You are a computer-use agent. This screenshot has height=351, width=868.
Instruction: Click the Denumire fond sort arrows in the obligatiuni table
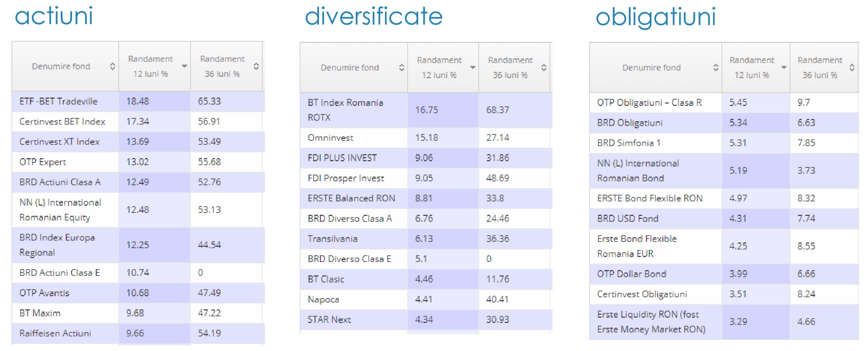716,67
